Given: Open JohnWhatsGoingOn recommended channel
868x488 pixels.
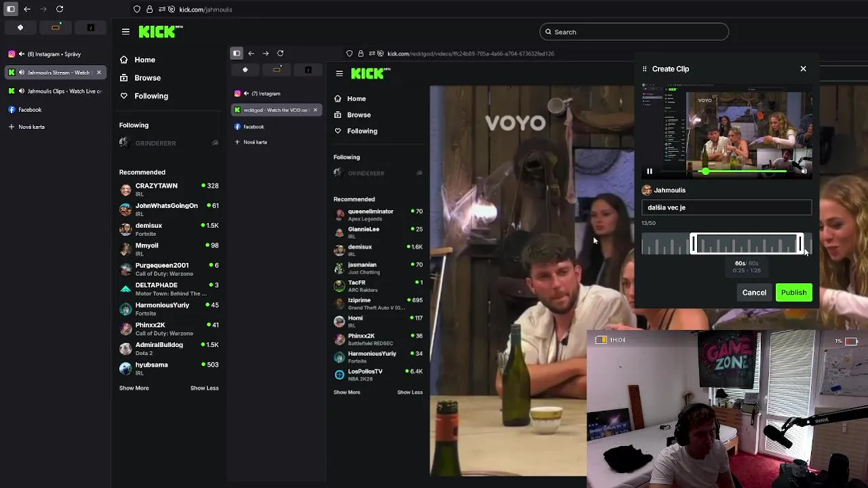Looking at the screenshot, I should 168,209.
